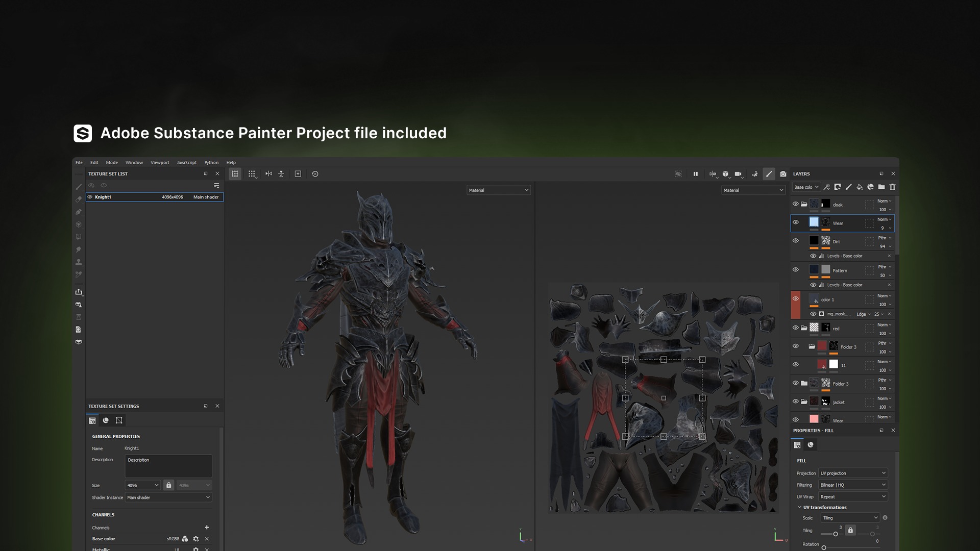Select the Paint brush tool in left toolbar
This screenshot has width=980, height=551.
(x=79, y=187)
